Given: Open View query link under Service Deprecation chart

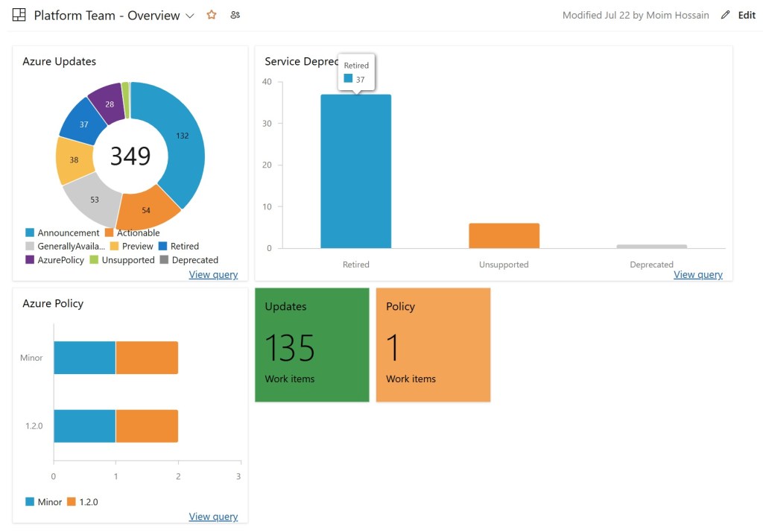Looking at the screenshot, I should tap(697, 274).
